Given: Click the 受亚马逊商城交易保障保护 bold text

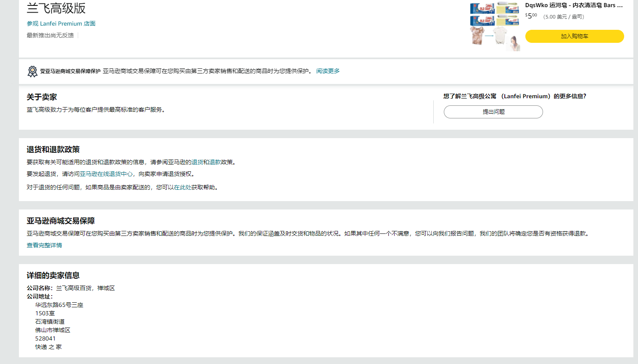Looking at the screenshot, I should click(x=70, y=71).
